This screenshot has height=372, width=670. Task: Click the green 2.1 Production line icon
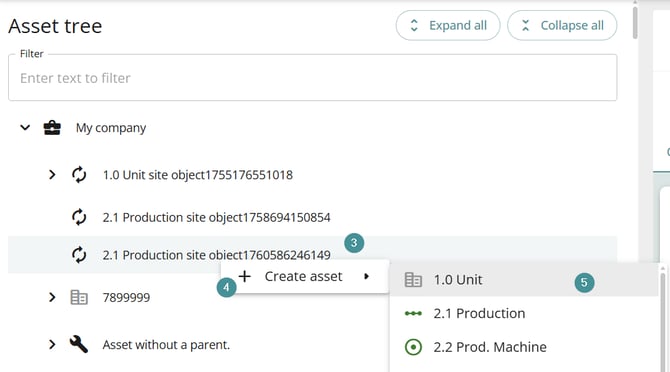(413, 313)
